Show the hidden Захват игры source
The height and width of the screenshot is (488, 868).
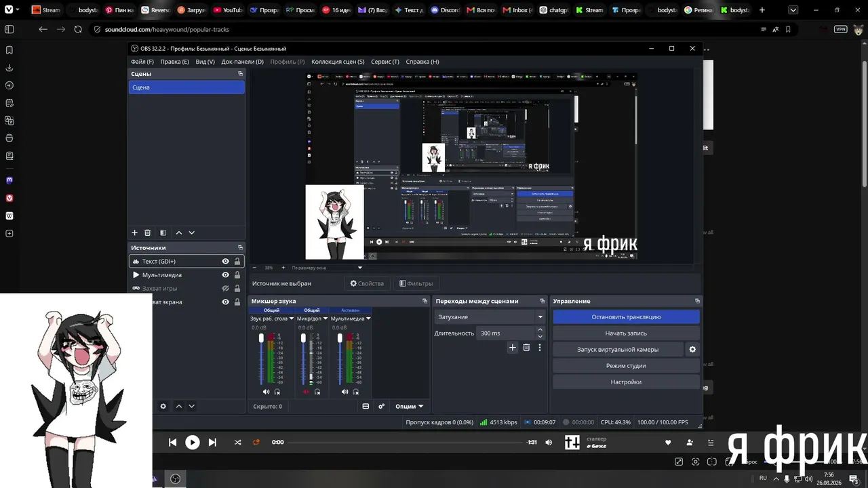pos(225,289)
